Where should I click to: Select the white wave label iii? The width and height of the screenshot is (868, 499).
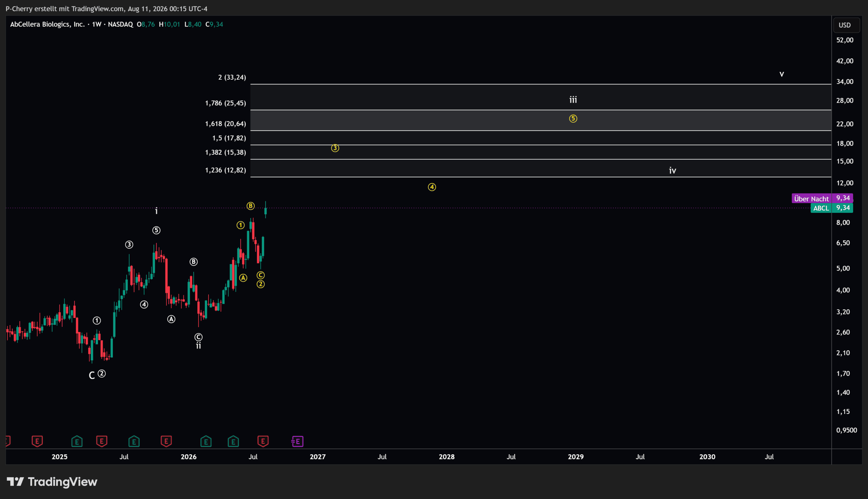[x=573, y=100]
